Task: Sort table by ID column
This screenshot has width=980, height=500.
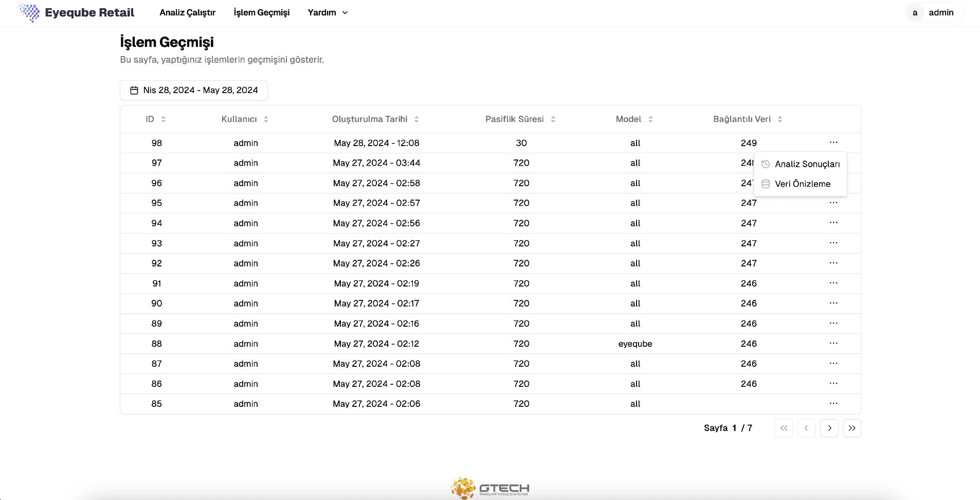Action: [x=156, y=119]
